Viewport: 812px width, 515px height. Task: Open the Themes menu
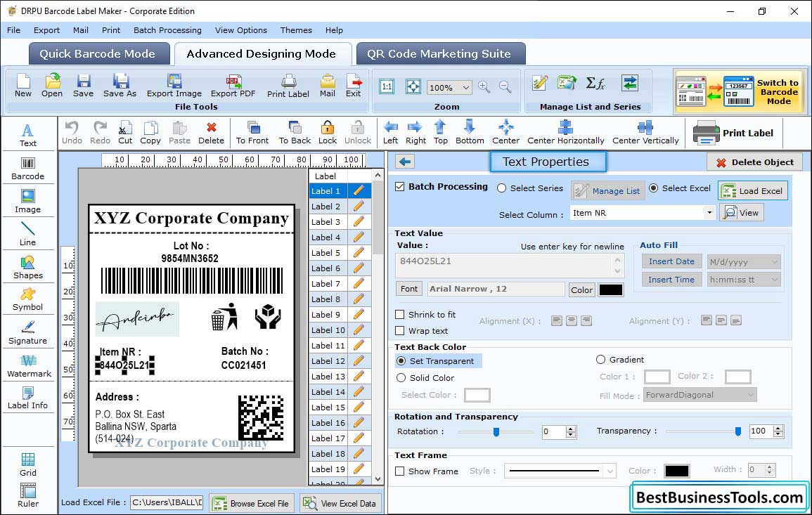(x=296, y=30)
